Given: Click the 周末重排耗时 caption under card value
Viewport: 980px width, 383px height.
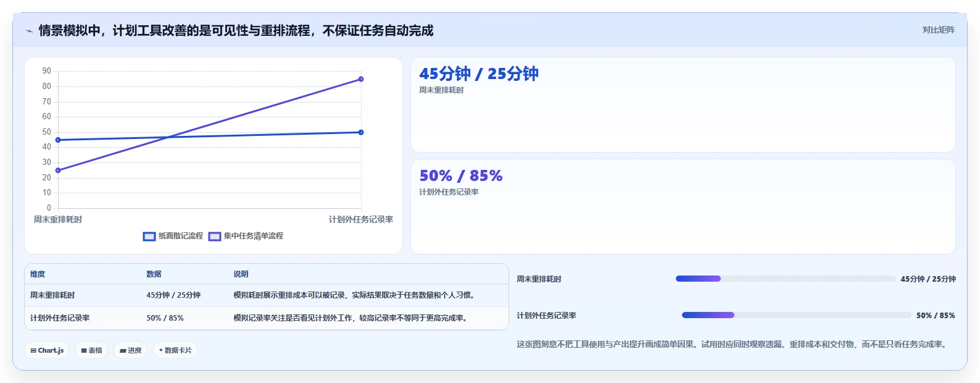Looking at the screenshot, I should pyautogui.click(x=441, y=90).
